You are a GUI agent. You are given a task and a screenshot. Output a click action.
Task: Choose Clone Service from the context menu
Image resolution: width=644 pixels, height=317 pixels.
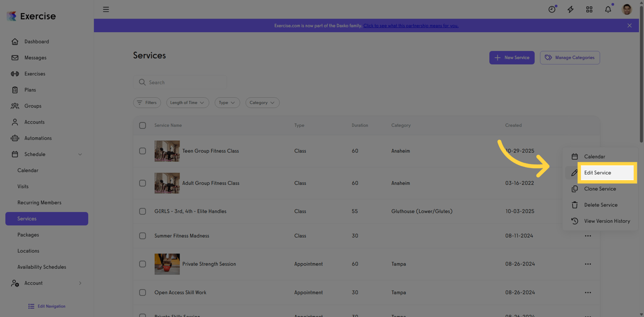click(x=600, y=189)
